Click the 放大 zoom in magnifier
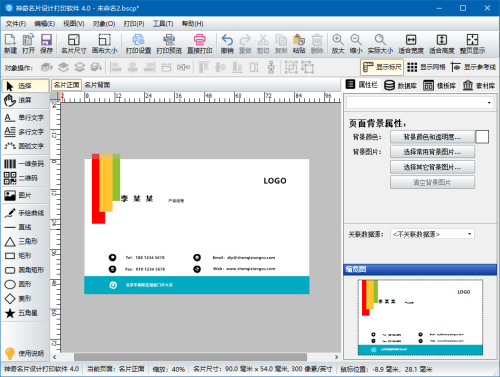Viewport: 500px width, 377px height. (x=338, y=44)
